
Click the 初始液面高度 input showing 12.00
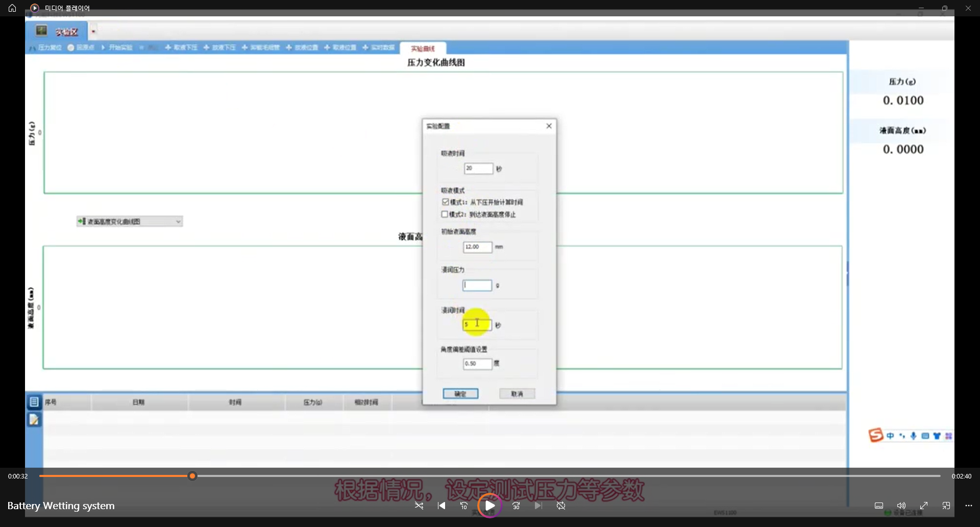click(x=478, y=247)
